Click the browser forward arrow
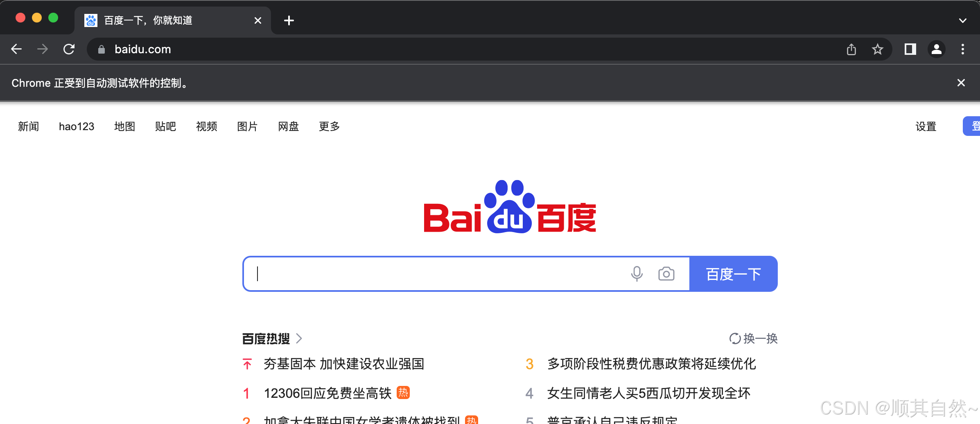This screenshot has width=980, height=424. pos(43,49)
